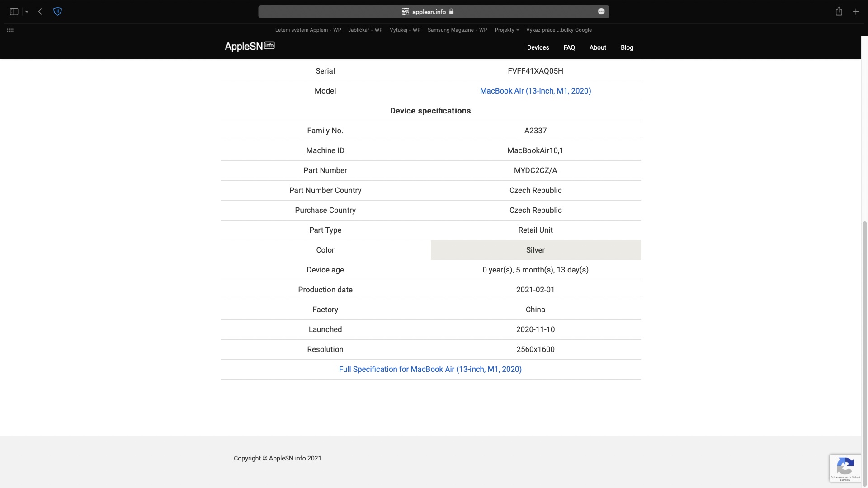Open the Devices menu item

coord(538,47)
